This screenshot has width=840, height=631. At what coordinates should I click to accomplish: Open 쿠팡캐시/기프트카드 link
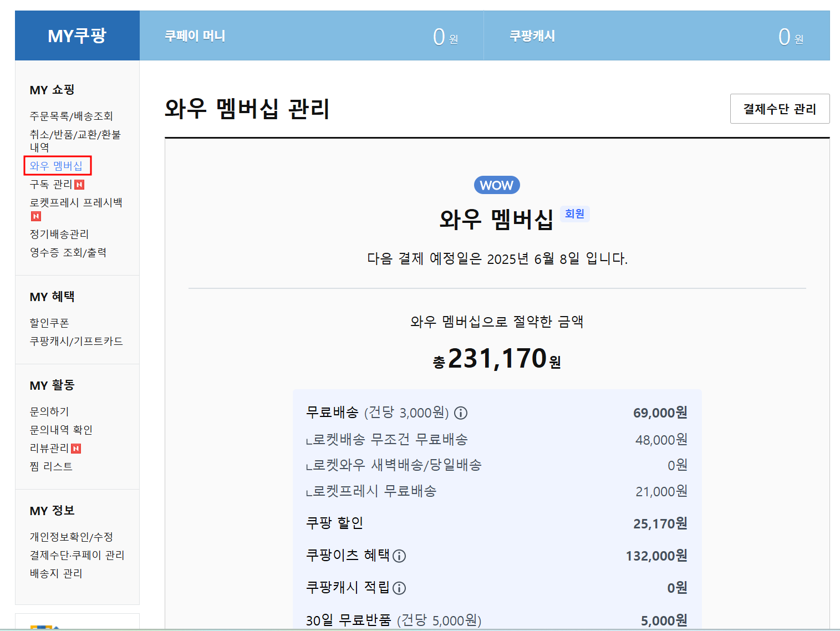tap(76, 341)
